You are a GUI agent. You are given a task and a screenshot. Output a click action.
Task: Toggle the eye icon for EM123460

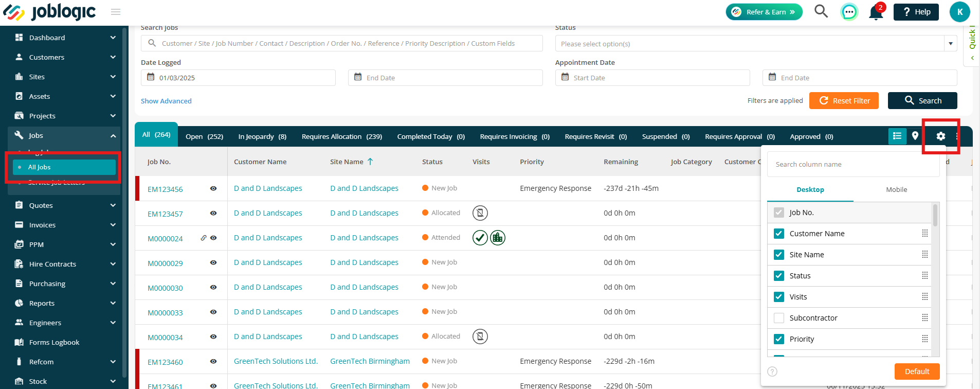pos(213,361)
